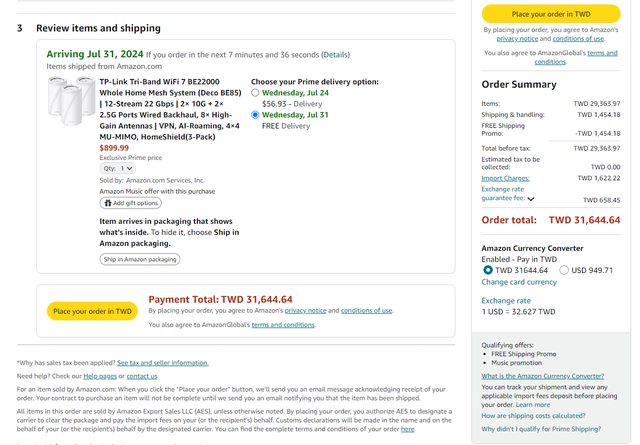Expand the Exchange rate guarantee fee chevron
The width and height of the screenshot is (640, 445).
[x=530, y=199]
